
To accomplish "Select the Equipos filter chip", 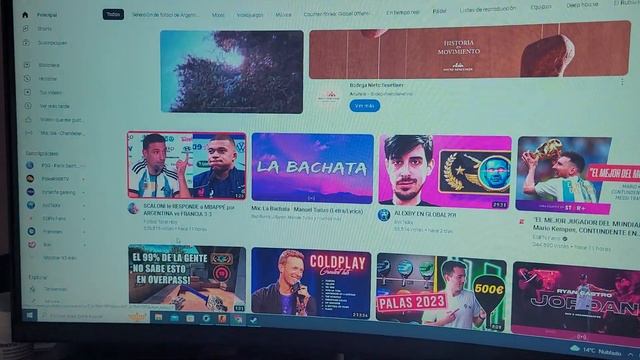I will point(541,7).
